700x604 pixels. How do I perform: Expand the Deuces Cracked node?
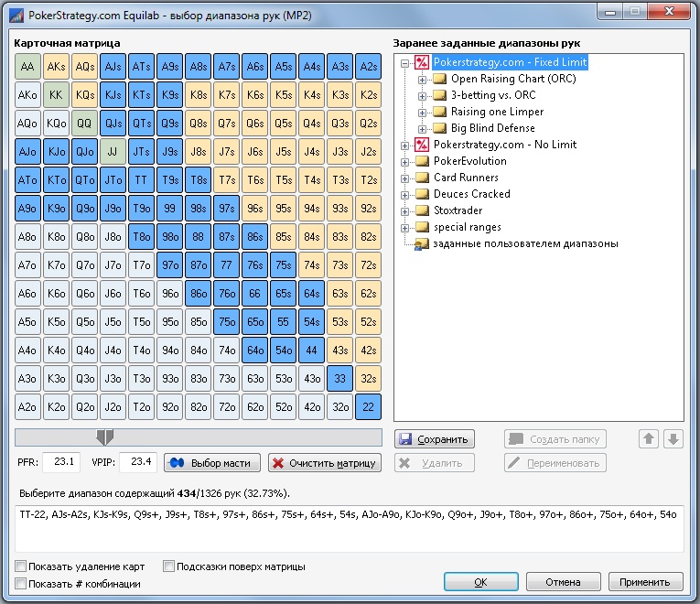(x=404, y=196)
